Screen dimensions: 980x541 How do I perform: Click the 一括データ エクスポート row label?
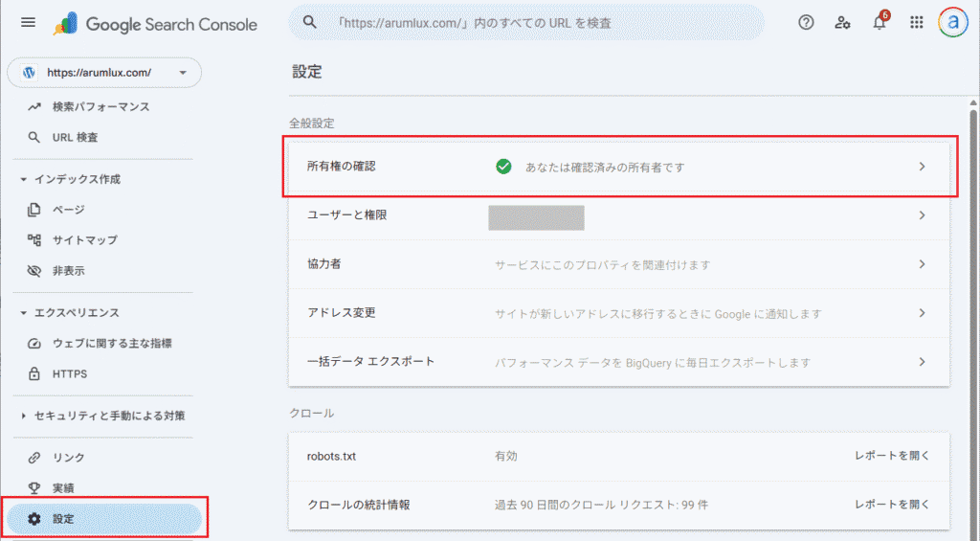(x=370, y=362)
